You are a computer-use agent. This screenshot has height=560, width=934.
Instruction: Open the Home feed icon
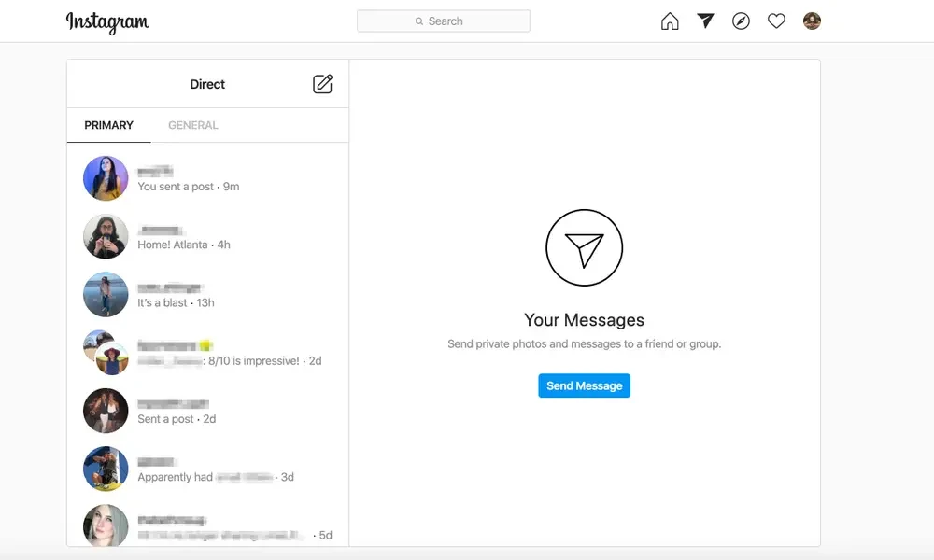(x=670, y=21)
